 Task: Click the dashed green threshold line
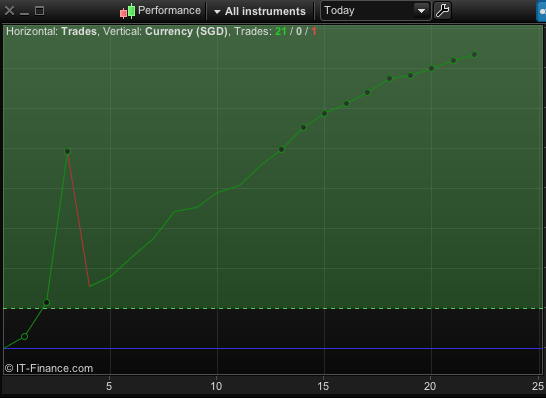click(x=273, y=308)
